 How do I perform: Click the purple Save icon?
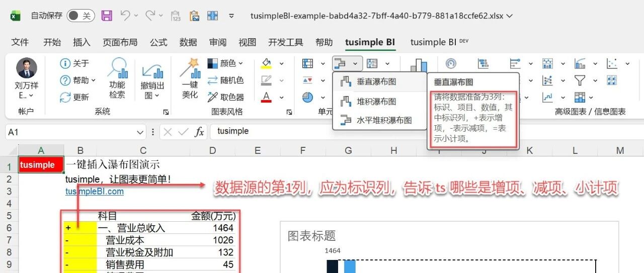[x=107, y=16]
